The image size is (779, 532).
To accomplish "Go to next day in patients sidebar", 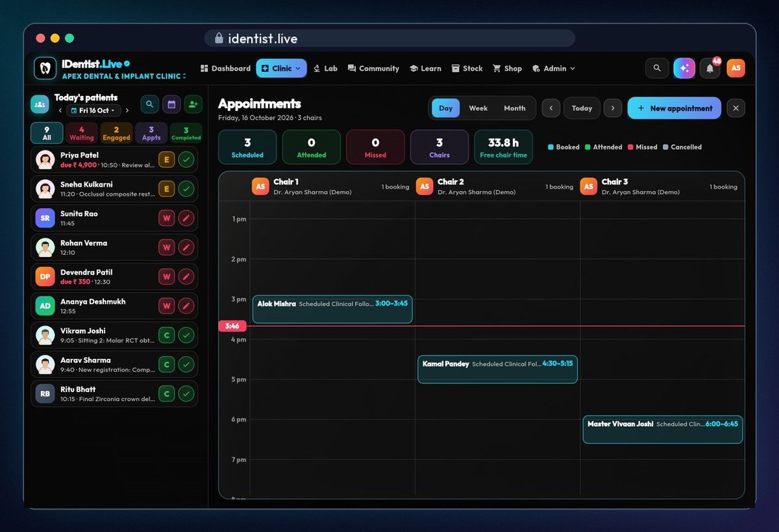I will [127, 111].
